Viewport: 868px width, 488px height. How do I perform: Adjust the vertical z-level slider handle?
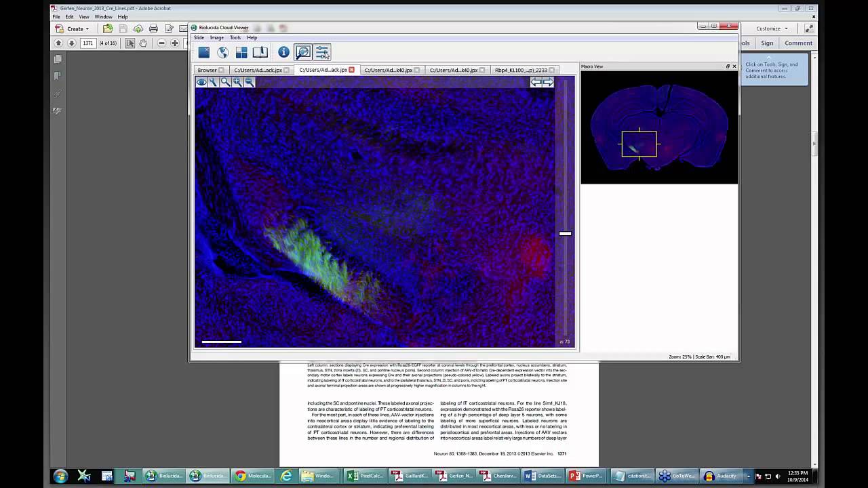click(565, 234)
